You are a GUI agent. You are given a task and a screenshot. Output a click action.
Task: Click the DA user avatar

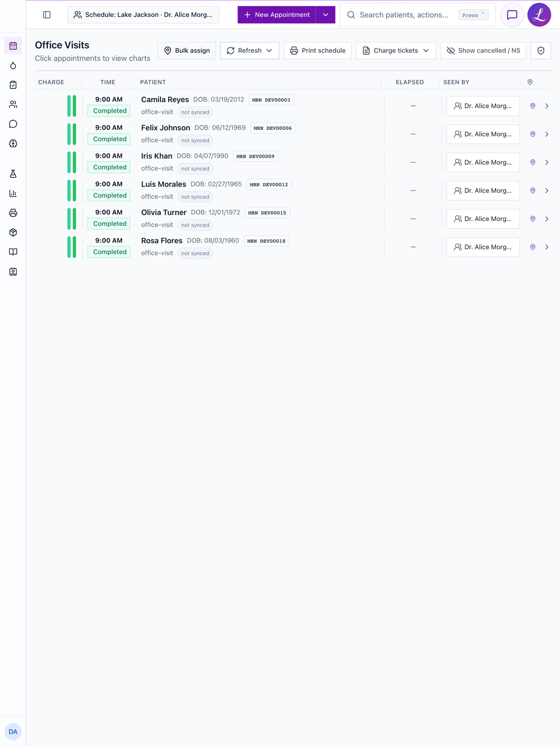pyautogui.click(x=13, y=731)
